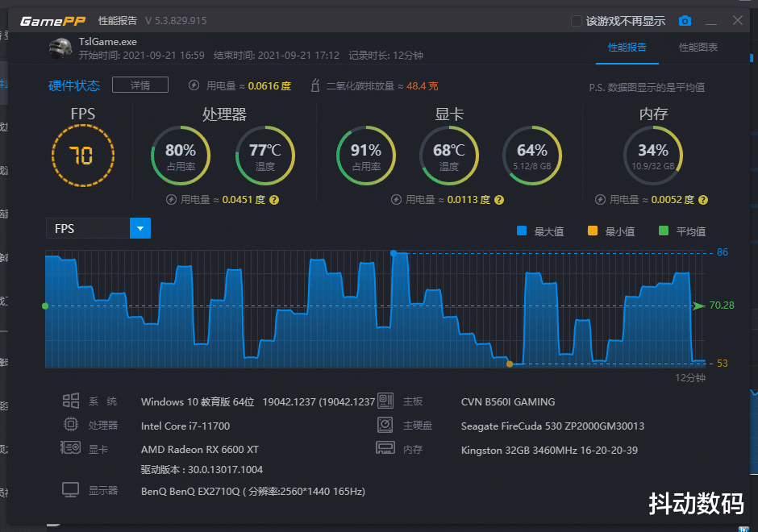Click the blue max-value marker at peak 86
This screenshot has width=758, height=532.
tap(394, 253)
